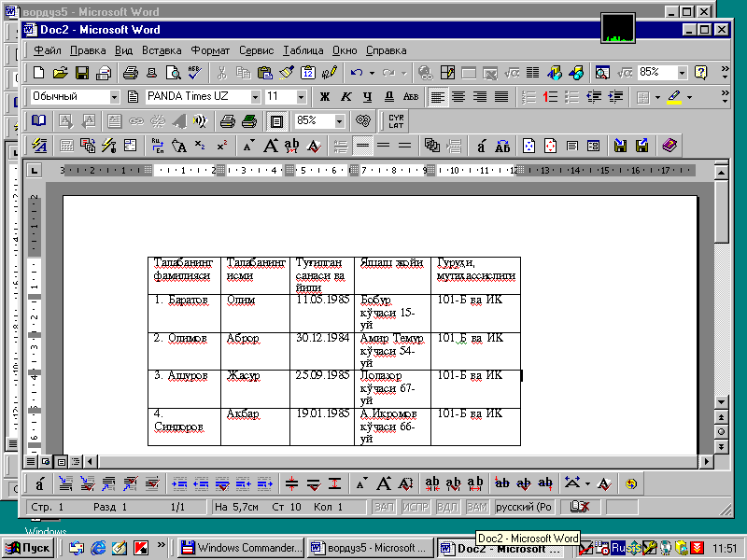This screenshot has width=747, height=560.
Task: Click bulleted list icon
Action: pyautogui.click(x=571, y=97)
